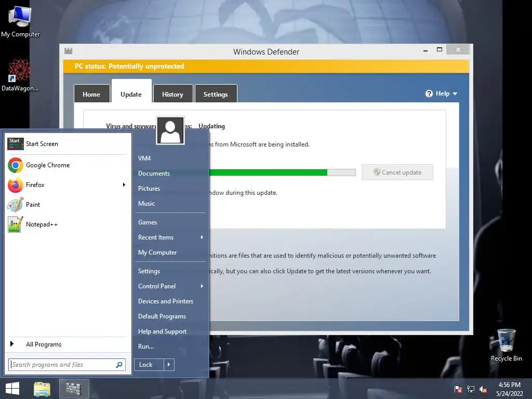
Task: Open Pictures from Start menu
Action: point(170,189)
